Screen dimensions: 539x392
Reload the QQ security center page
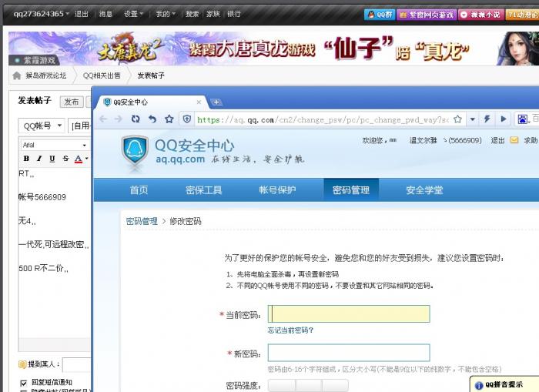[136, 119]
